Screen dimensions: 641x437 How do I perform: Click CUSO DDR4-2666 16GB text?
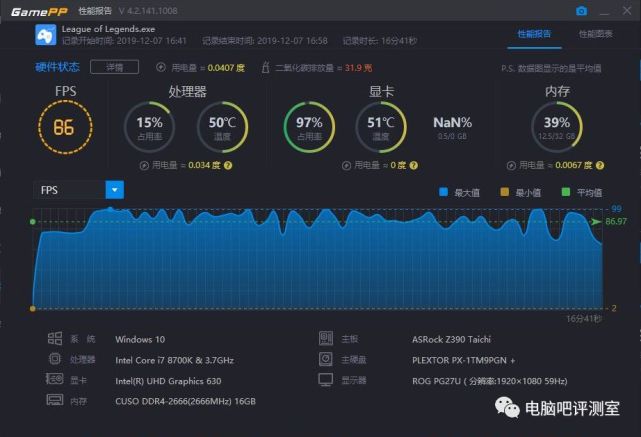[186, 401]
